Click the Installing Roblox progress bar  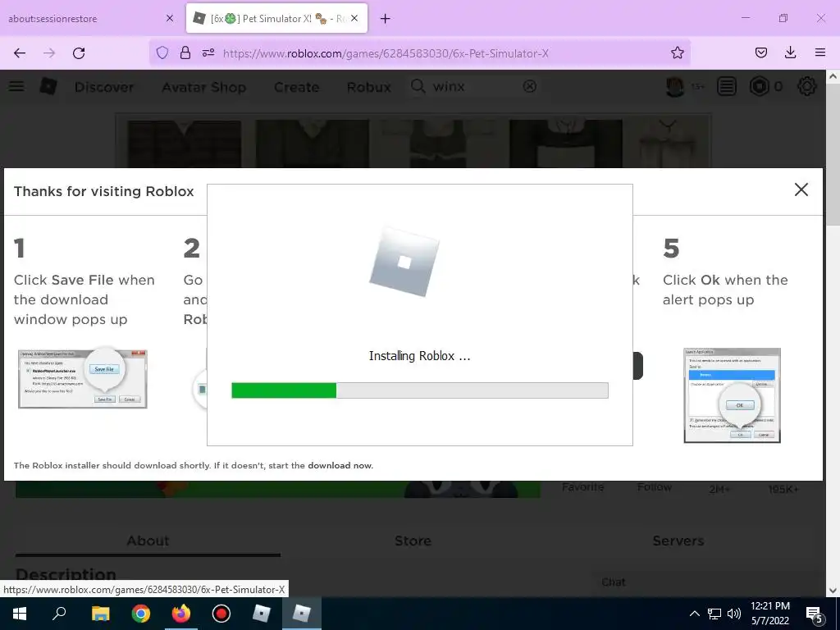coord(419,390)
